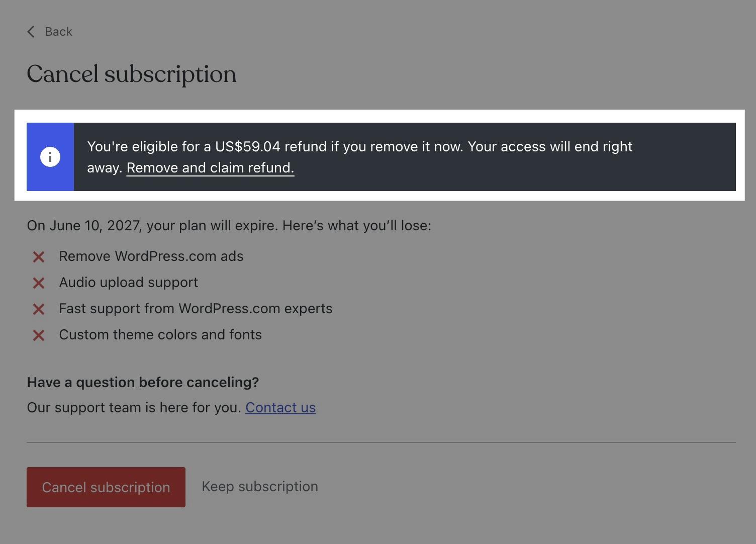
Task: Click the 'On June 10, 2027' expiry sentence
Action: coord(229,225)
